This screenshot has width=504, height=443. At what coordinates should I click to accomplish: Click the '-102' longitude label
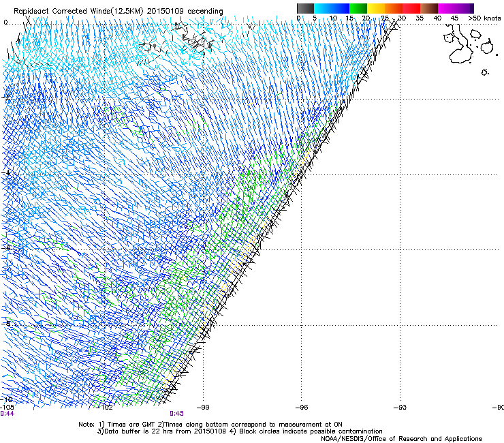[x=105, y=408]
